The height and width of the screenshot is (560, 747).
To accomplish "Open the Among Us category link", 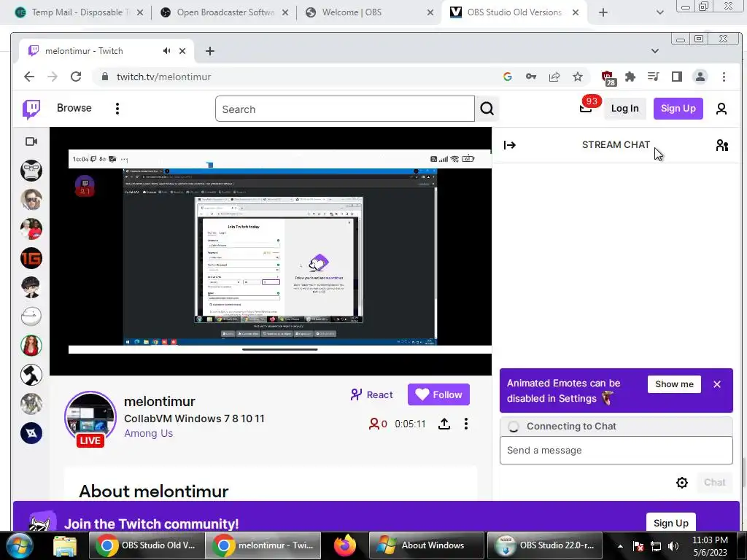I will tap(148, 433).
